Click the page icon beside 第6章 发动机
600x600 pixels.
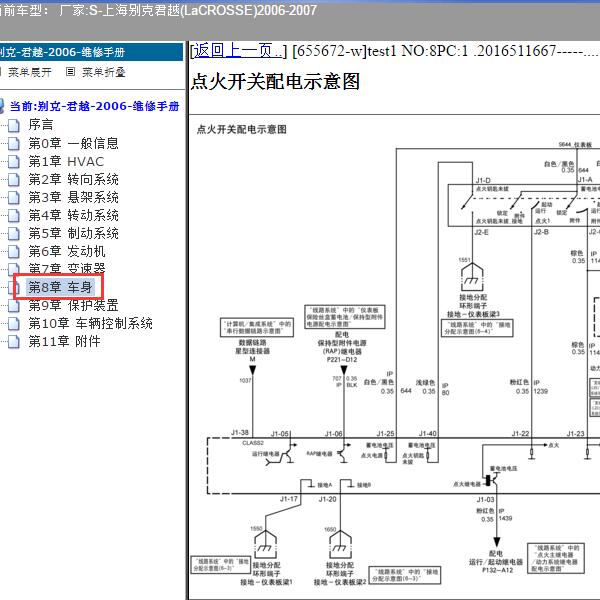pos(13,251)
